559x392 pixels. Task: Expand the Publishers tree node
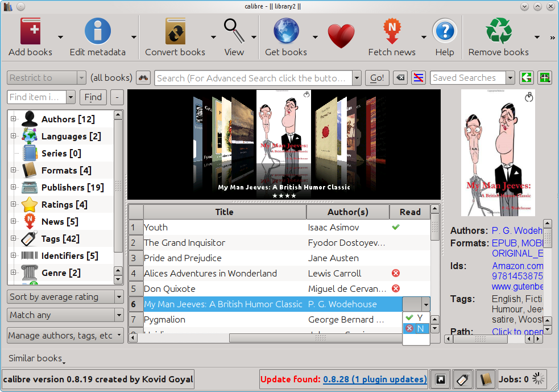13,187
